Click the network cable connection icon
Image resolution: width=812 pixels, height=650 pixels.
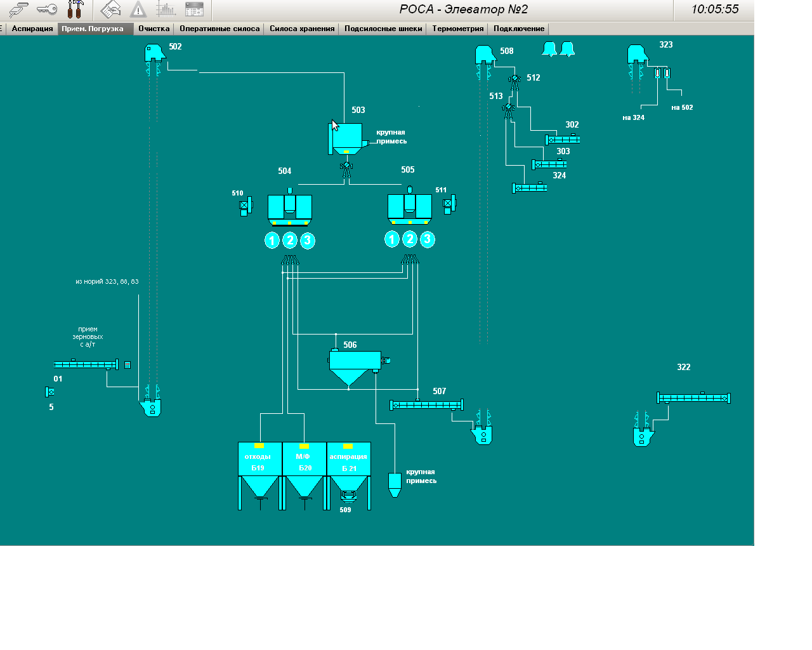(18, 10)
